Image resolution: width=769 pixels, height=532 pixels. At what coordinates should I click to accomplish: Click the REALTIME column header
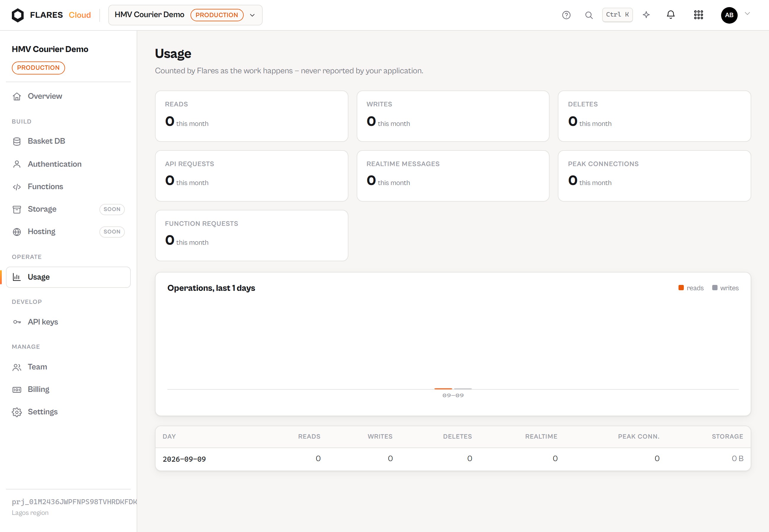pos(541,436)
